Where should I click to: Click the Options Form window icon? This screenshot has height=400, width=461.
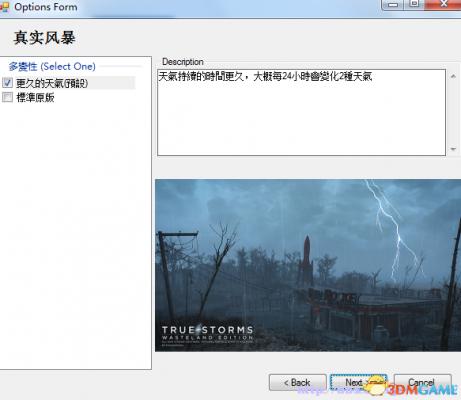pyautogui.click(x=4, y=7)
